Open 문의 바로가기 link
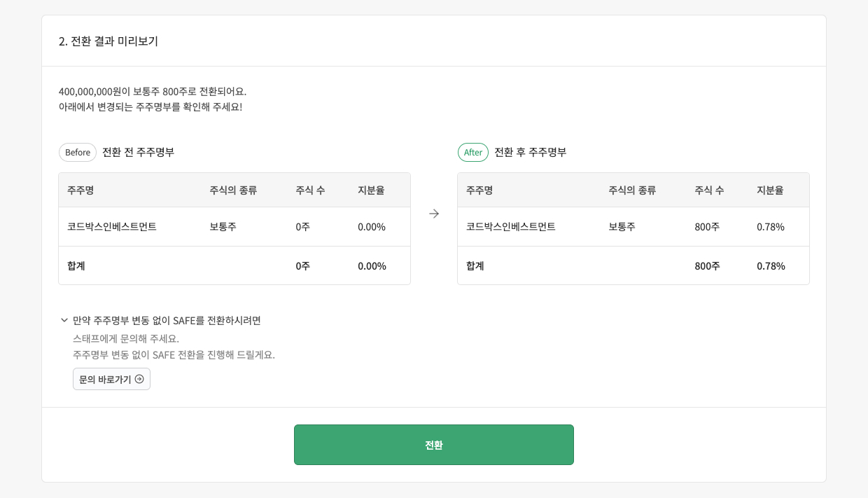This screenshot has height=498, width=868. coord(111,379)
